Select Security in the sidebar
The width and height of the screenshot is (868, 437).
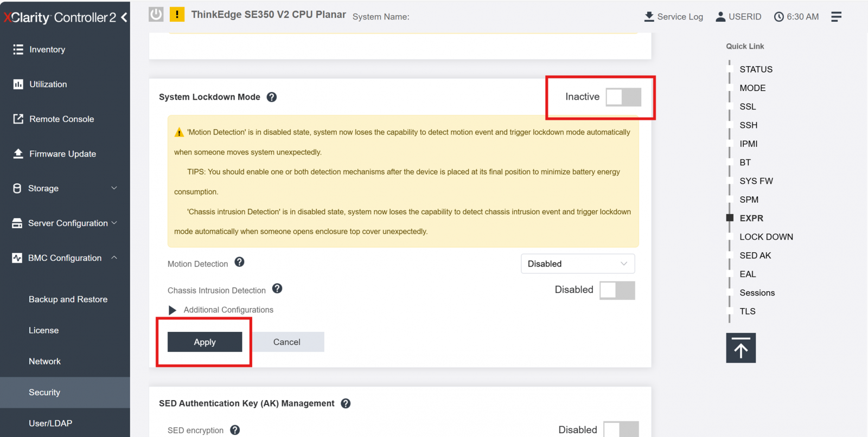click(65, 393)
